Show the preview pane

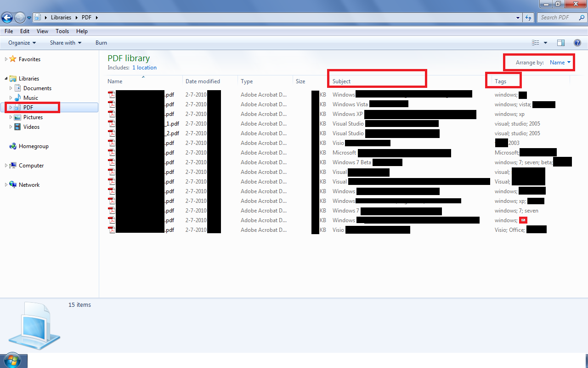561,43
